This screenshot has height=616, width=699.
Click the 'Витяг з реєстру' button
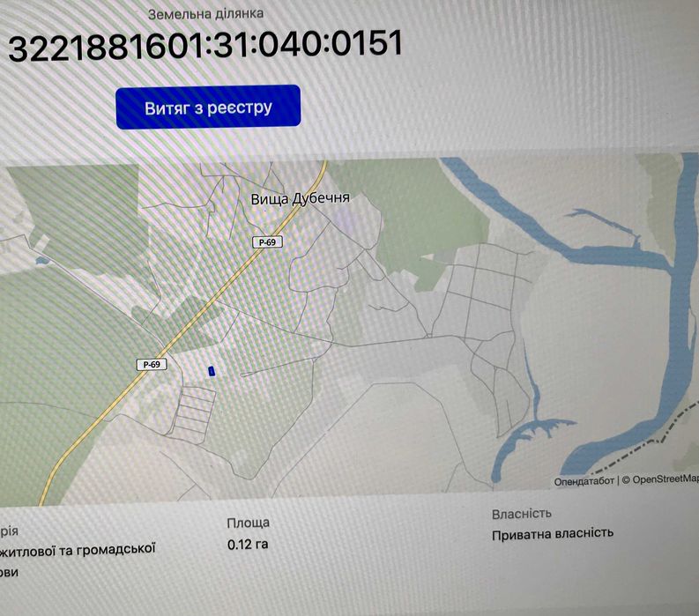click(208, 107)
